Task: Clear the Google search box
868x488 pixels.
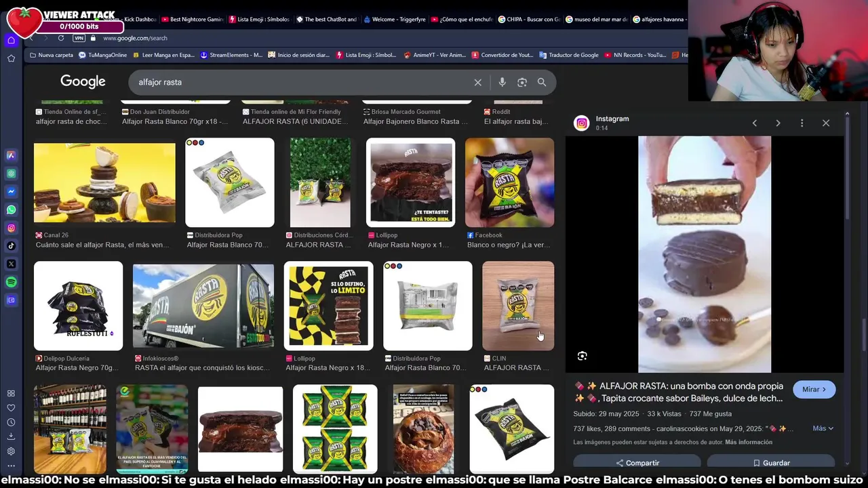Action: [478, 82]
